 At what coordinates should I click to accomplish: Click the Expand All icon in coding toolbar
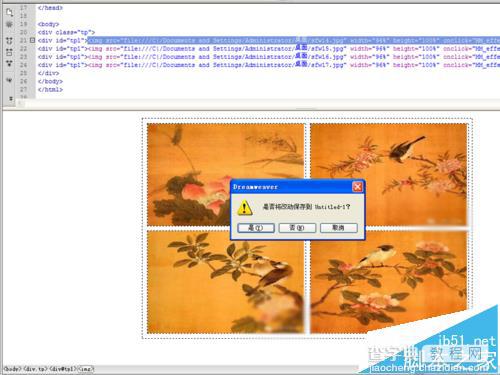point(9,63)
